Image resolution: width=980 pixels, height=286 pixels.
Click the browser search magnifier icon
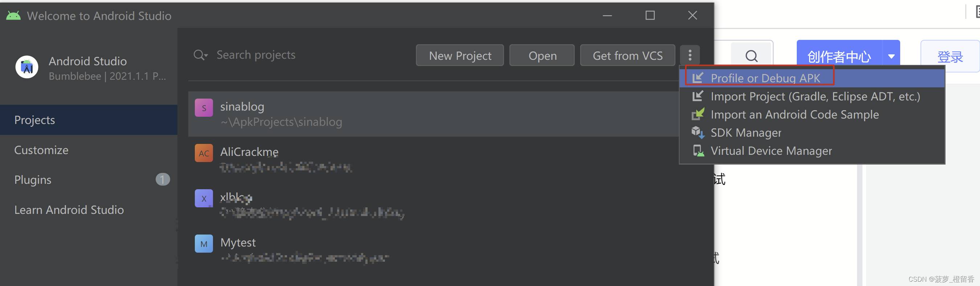click(751, 56)
